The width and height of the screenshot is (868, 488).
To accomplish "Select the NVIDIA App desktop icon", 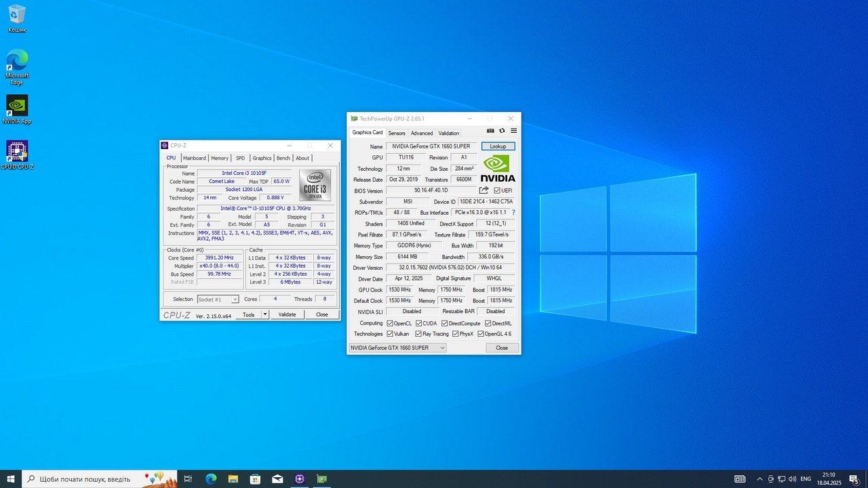I will click(x=17, y=110).
